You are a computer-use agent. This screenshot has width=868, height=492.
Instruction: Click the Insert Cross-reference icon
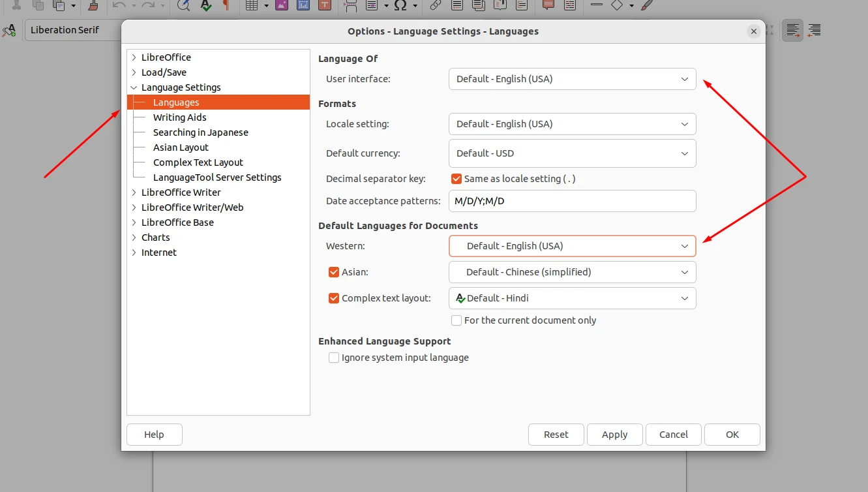pyautogui.click(x=522, y=5)
